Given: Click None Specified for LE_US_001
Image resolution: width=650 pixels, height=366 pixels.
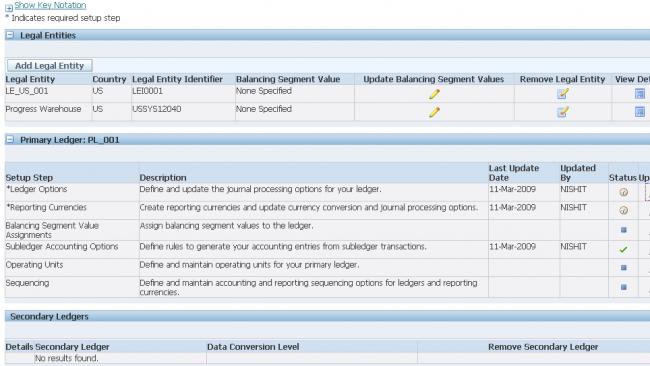Looking at the screenshot, I should (x=264, y=91).
